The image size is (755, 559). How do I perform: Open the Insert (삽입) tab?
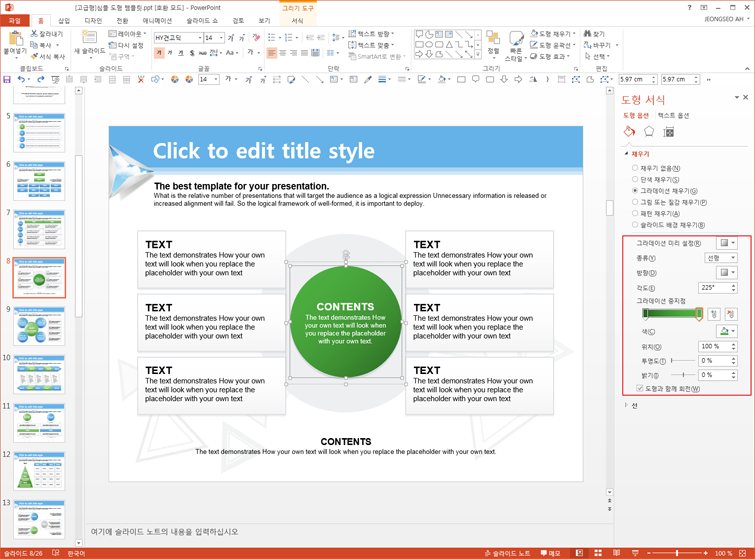pyautogui.click(x=64, y=20)
